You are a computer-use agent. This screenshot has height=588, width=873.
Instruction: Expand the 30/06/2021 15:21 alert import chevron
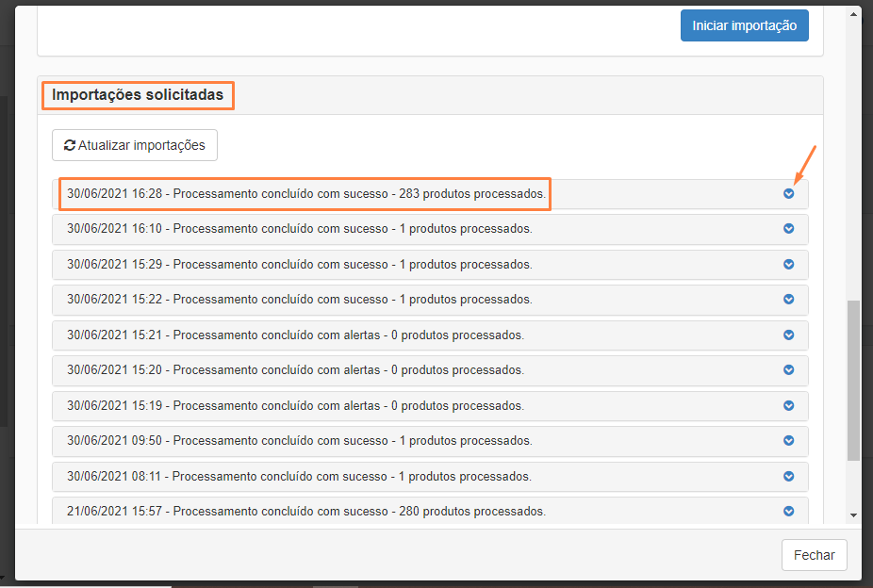(789, 335)
